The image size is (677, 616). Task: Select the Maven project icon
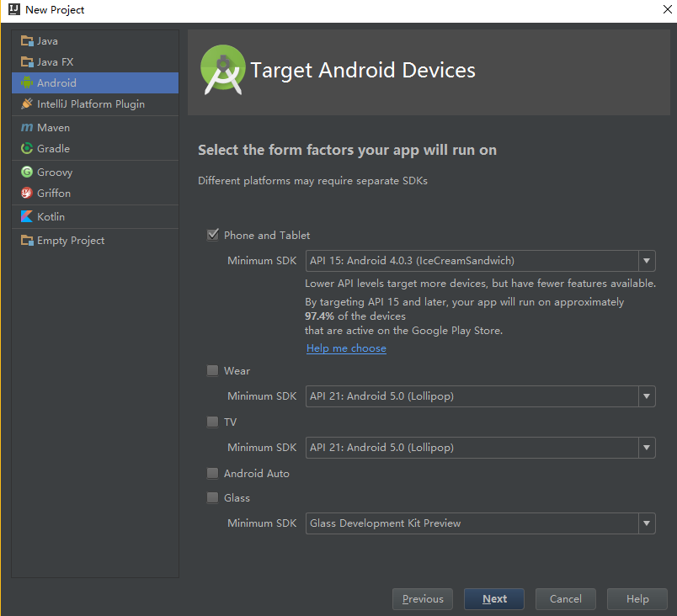coord(27,128)
